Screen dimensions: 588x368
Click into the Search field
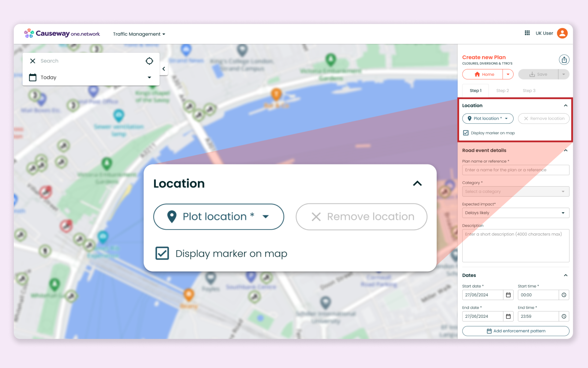[91, 61]
